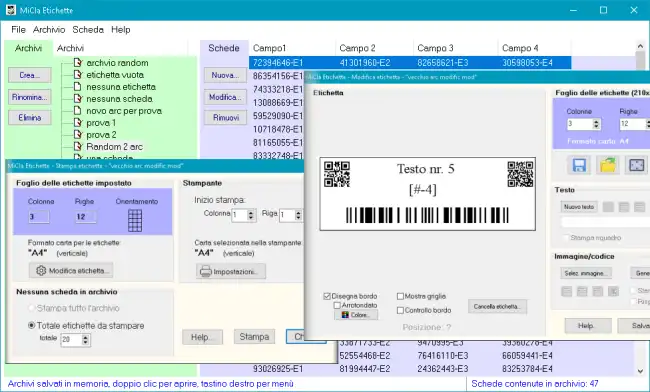Screen dimensions: 650x392
Task: Click the Rimuovi scheda button
Action: (x=225, y=118)
